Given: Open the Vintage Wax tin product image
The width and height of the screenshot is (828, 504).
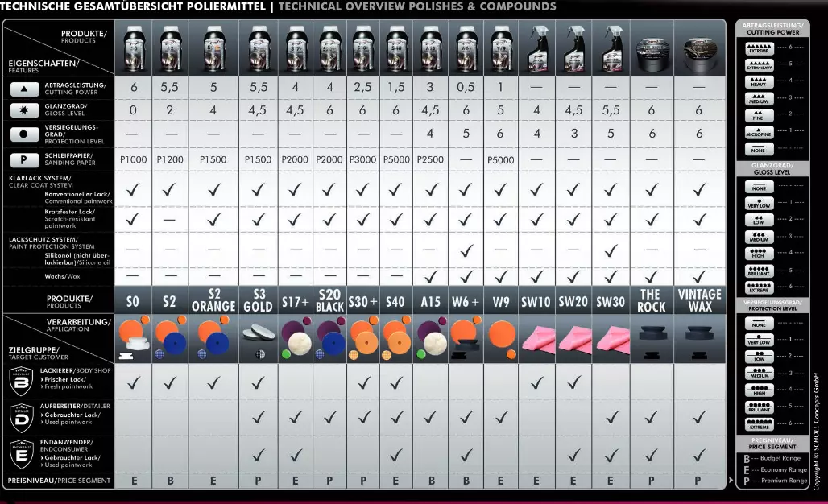Looking at the screenshot, I should [x=700, y=55].
